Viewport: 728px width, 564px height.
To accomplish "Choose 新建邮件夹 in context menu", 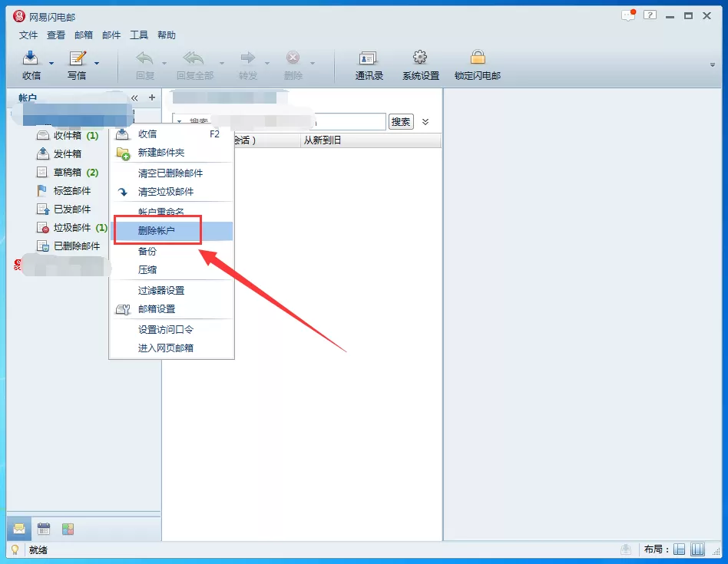I will (171, 153).
